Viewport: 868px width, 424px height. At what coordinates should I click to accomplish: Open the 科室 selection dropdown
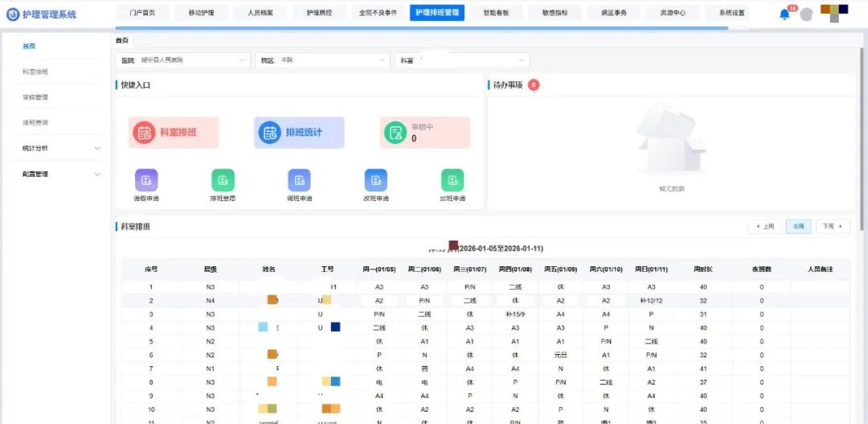pyautogui.click(x=461, y=60)
